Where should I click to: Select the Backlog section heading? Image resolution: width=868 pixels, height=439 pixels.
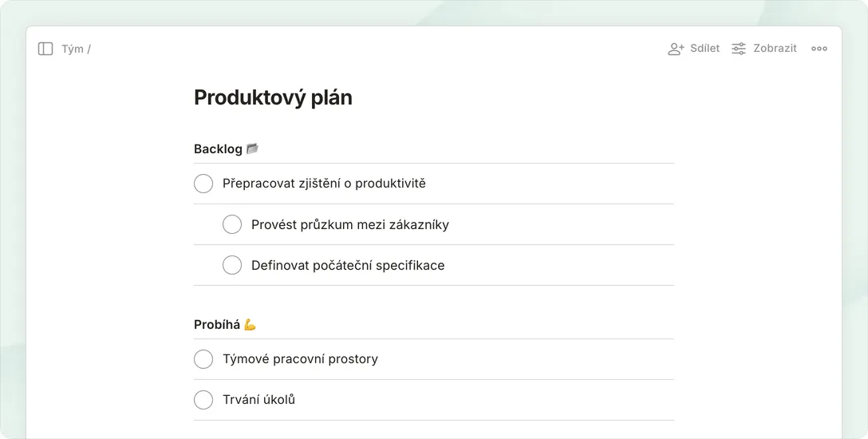(x=218, y=149)
